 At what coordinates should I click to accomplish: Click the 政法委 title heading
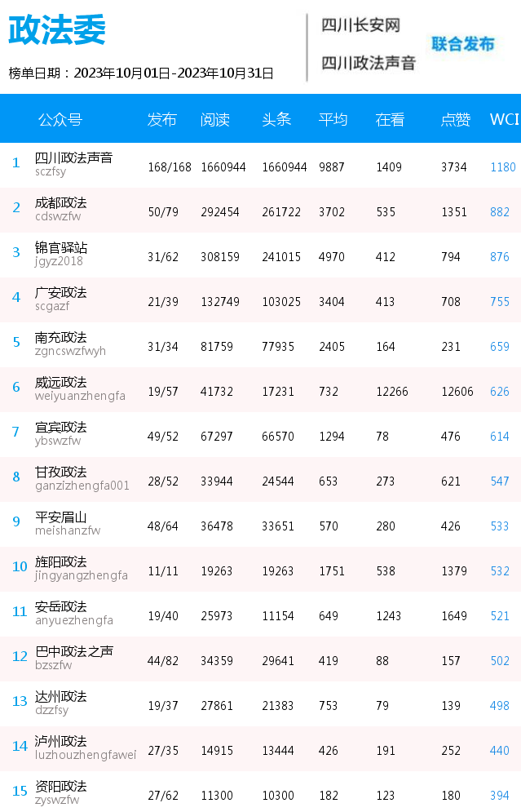click(57, 30)
